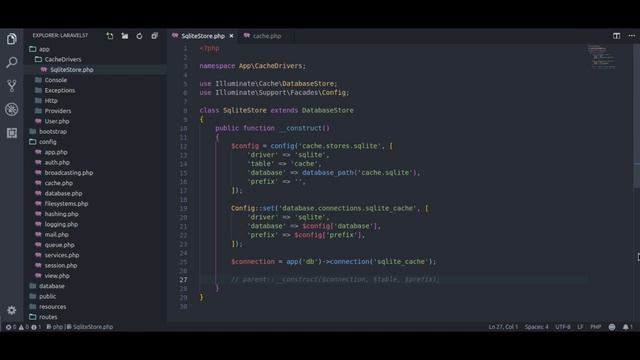Change the LF end of line setting
Screen dimensions: 640x360
pyautogui.click(x=580, y=327)
